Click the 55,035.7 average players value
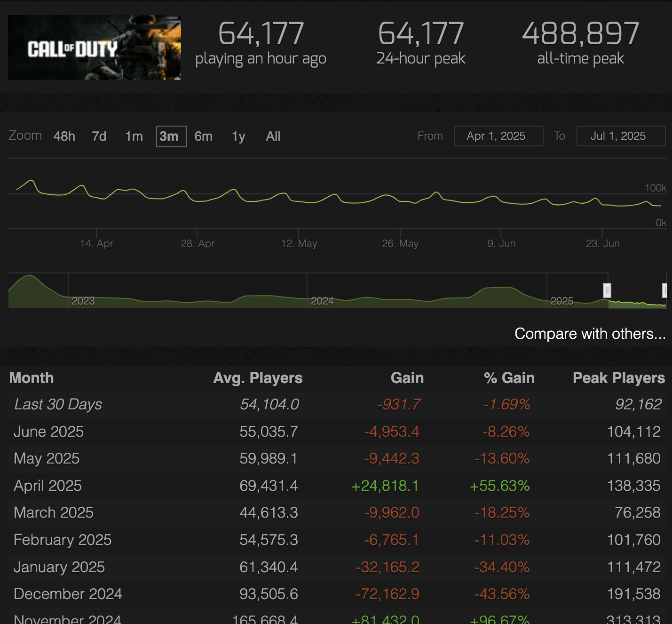 click(x=269, y=432)
